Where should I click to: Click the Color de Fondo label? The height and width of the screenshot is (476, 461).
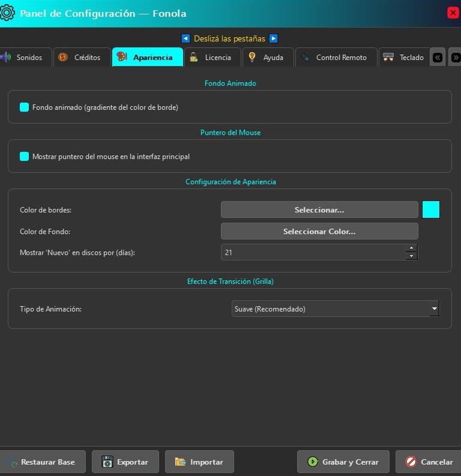(45, 231)
